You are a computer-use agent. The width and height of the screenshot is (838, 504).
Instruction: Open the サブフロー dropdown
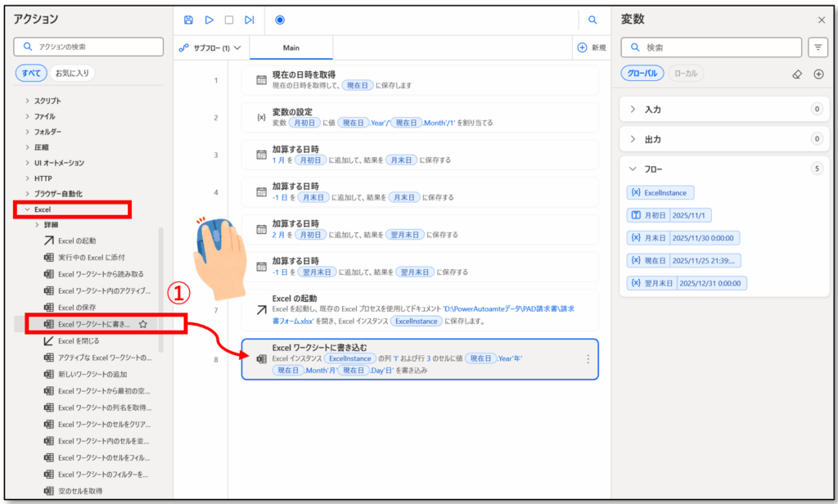(211, 47)
